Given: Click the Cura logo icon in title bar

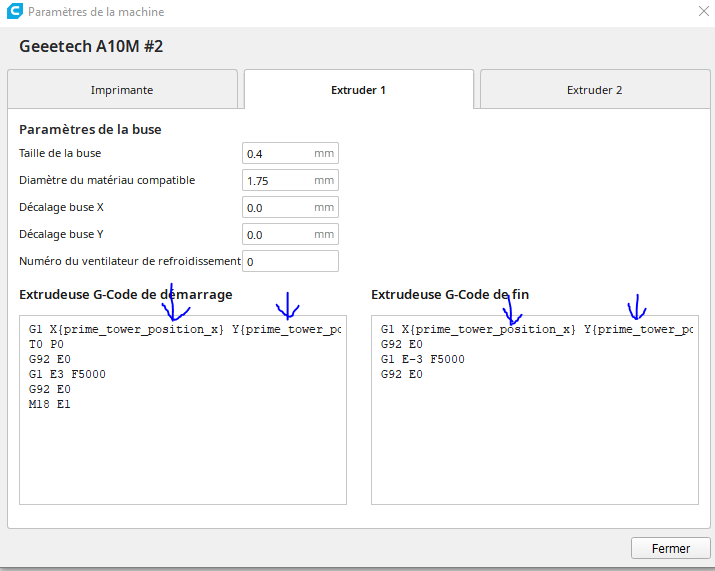Looking at the screenshot, I should [x=15, y=11].
